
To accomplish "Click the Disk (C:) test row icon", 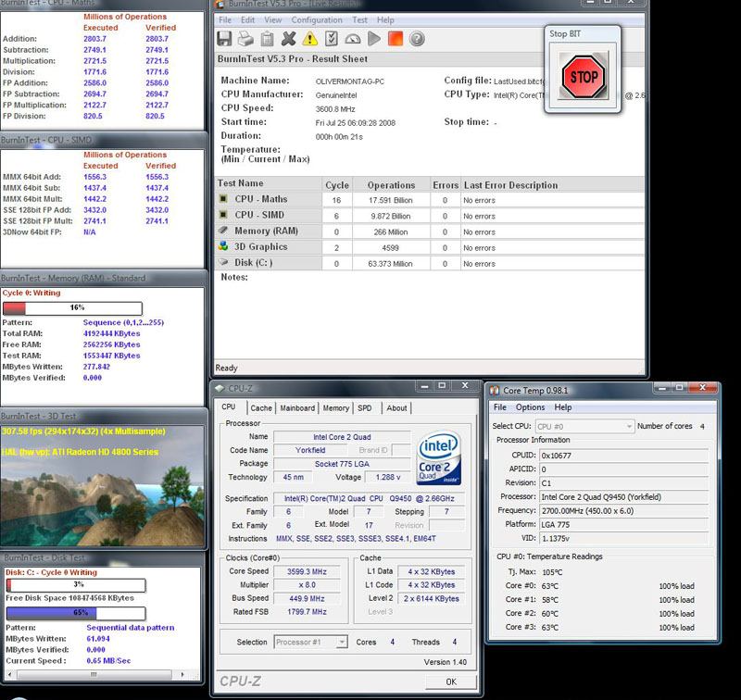I will (223, 262).
